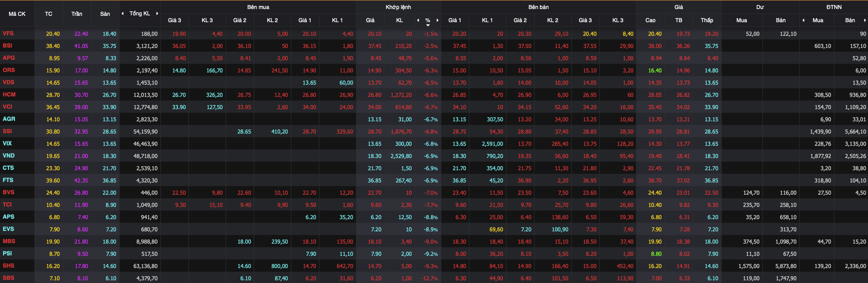Click the Dư Bán column header
The image size is (868, 283).
click(781, 20)
